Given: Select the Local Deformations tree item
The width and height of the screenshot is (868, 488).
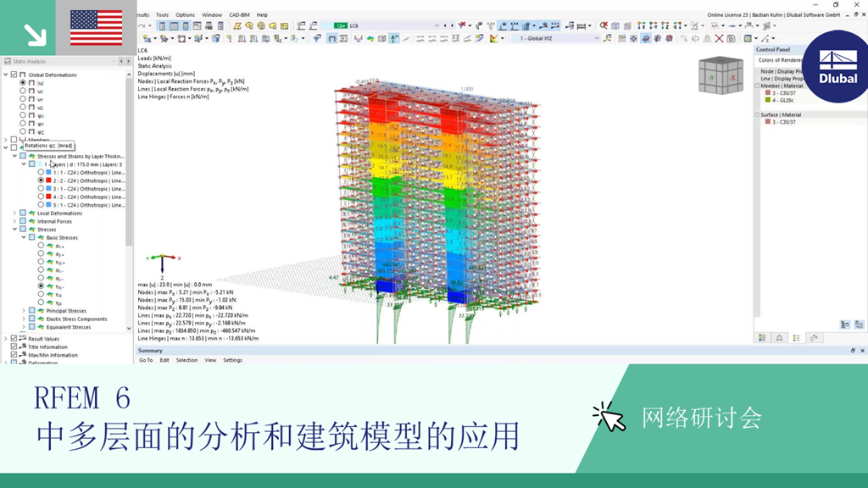Looking at the screenshot, I should point(60,213).
